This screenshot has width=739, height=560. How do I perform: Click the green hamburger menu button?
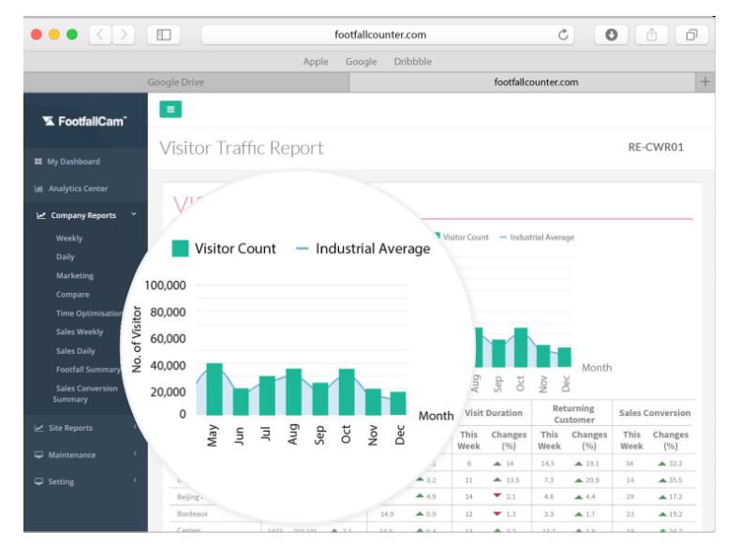pos(170,110)
